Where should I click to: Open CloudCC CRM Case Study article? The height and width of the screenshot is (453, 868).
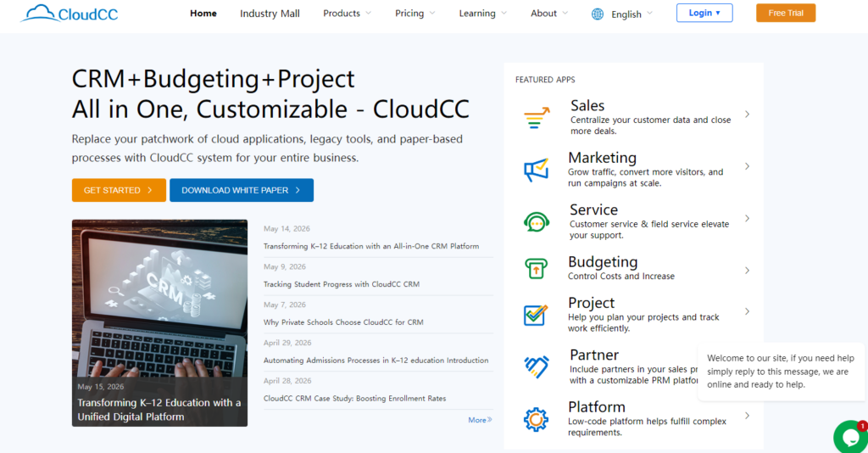tap(354, 398)
